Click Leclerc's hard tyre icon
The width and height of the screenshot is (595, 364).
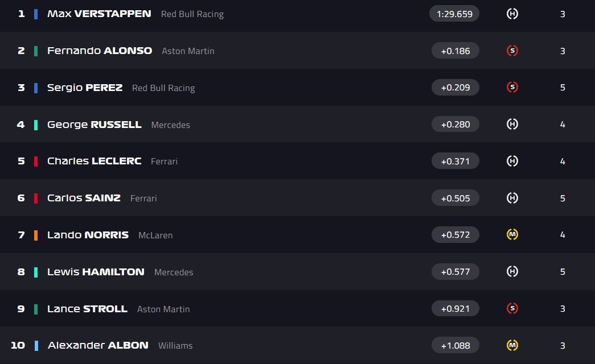512,161
